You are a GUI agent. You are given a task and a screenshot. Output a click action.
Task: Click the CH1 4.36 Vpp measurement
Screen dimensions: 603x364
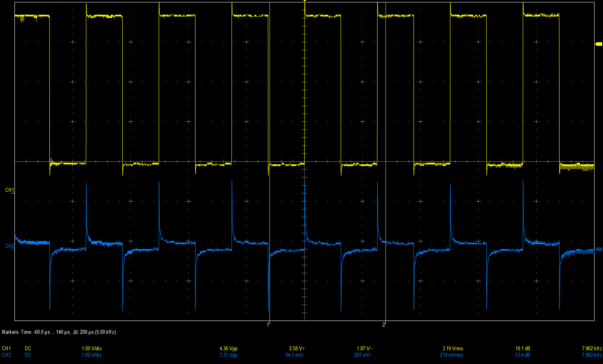228,349
